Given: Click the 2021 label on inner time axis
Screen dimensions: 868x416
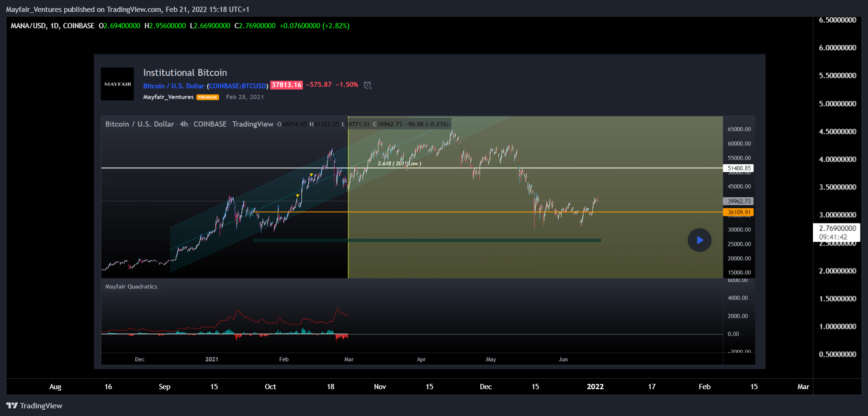Looking at the screenshot, I should pos(212,359).
